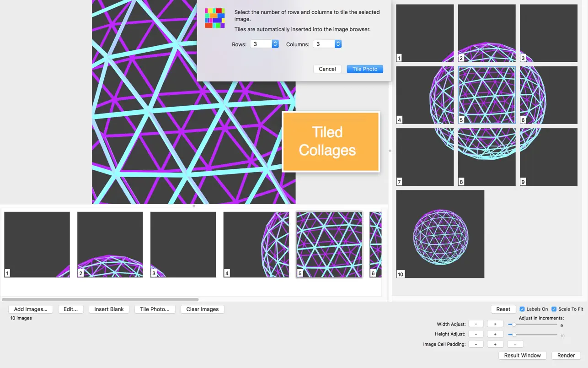Open Add Images... file chooser

pos(31,309)
